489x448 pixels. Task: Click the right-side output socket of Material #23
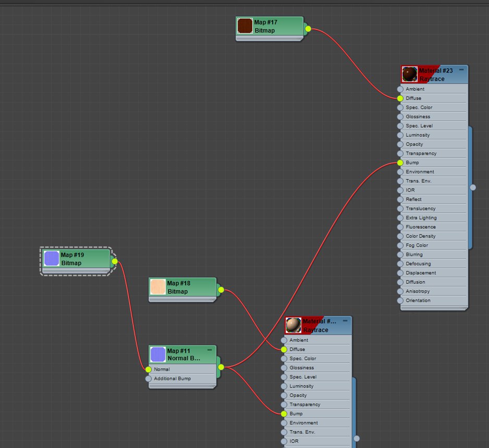tap(473, 188)
